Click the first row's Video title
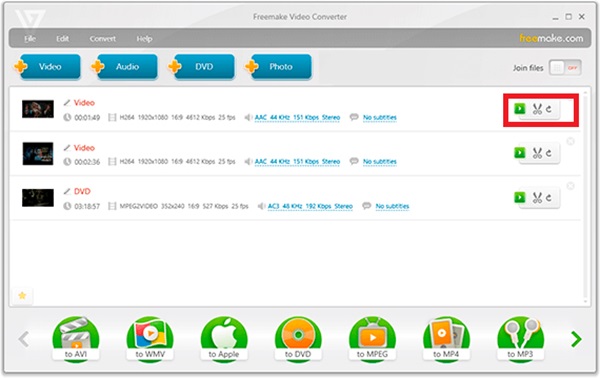The image size is (600, 378). click(x=84, y=103)
